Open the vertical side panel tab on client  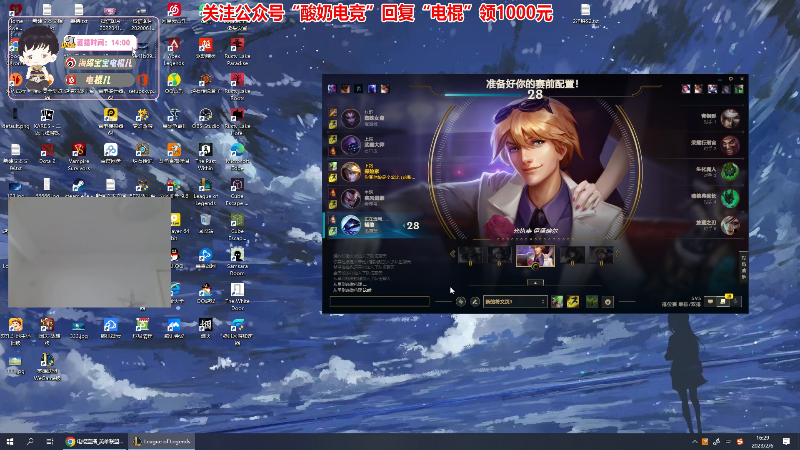point(743,267)
